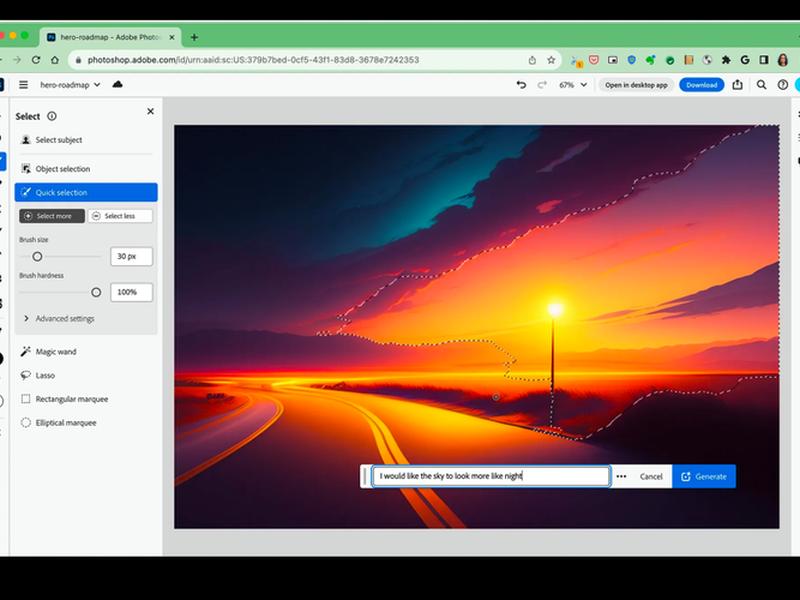Select the hero-roadmap browser tab

click(110, 37)
